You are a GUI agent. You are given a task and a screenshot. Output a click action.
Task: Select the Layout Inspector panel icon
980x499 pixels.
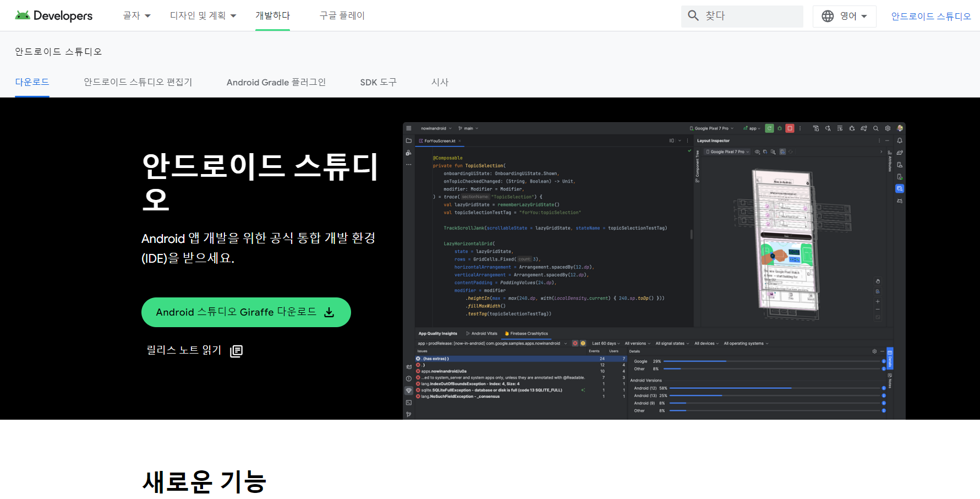[x=899, y=188]
